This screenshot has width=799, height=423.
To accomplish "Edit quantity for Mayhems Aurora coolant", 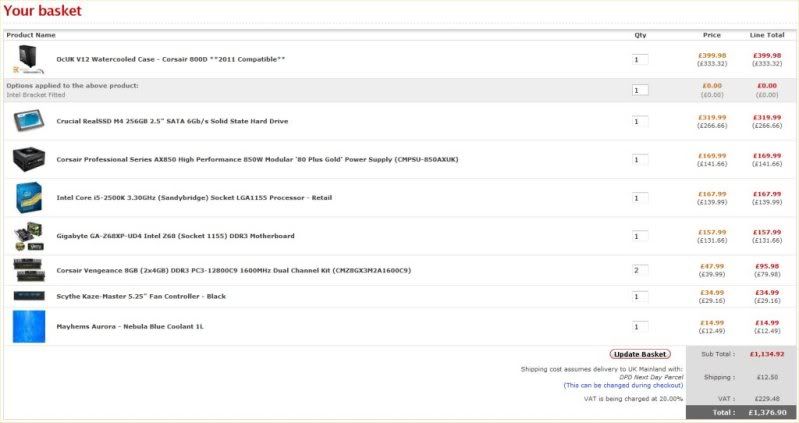I will coord(640,327).
